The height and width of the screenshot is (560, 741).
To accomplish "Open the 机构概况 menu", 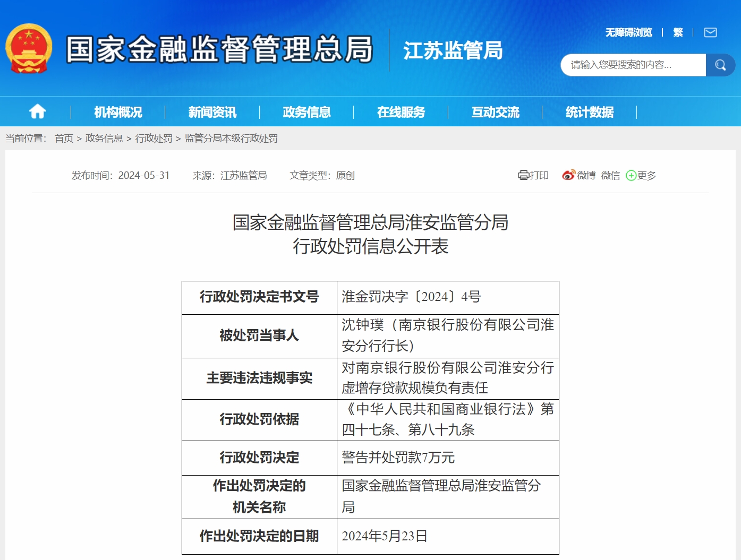I will click(118, 112).
